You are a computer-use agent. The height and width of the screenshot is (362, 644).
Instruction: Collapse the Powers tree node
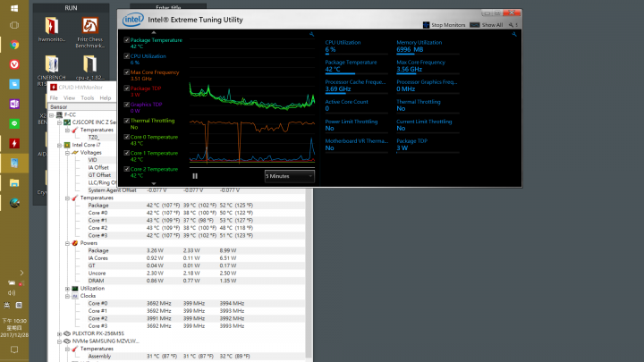pos(67,243)
